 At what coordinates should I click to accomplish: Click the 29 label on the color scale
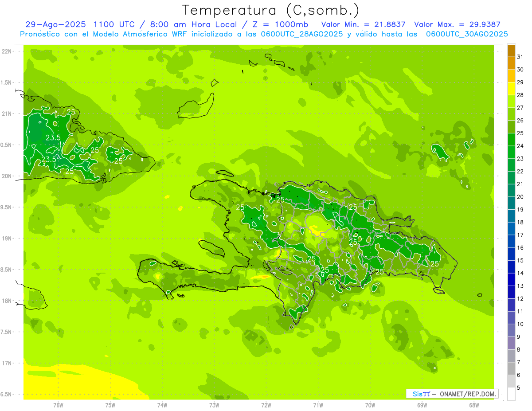[x=520, y=82]
